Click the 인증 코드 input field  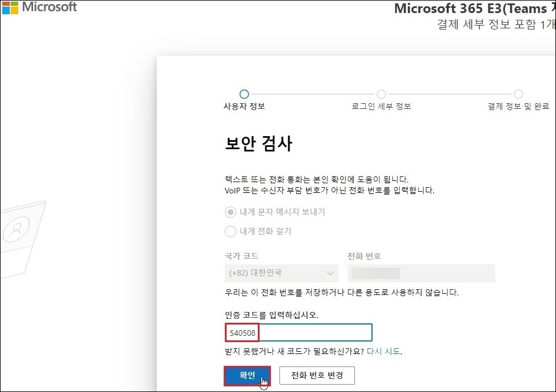tap(299, 332)
